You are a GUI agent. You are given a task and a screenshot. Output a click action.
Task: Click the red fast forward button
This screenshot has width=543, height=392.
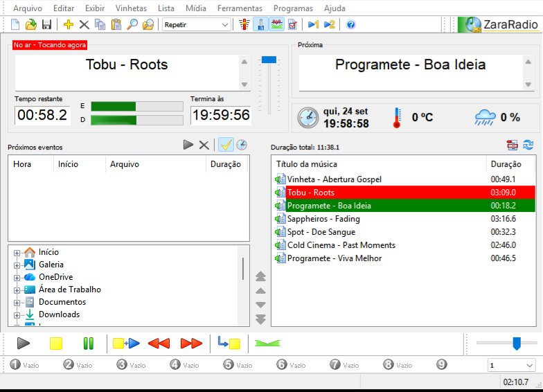tap(191, 344)
